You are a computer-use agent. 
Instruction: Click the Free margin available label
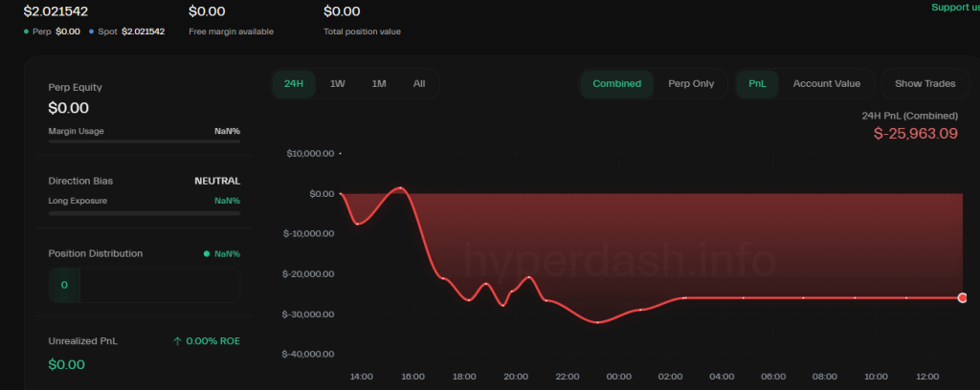tap(232, 32)
